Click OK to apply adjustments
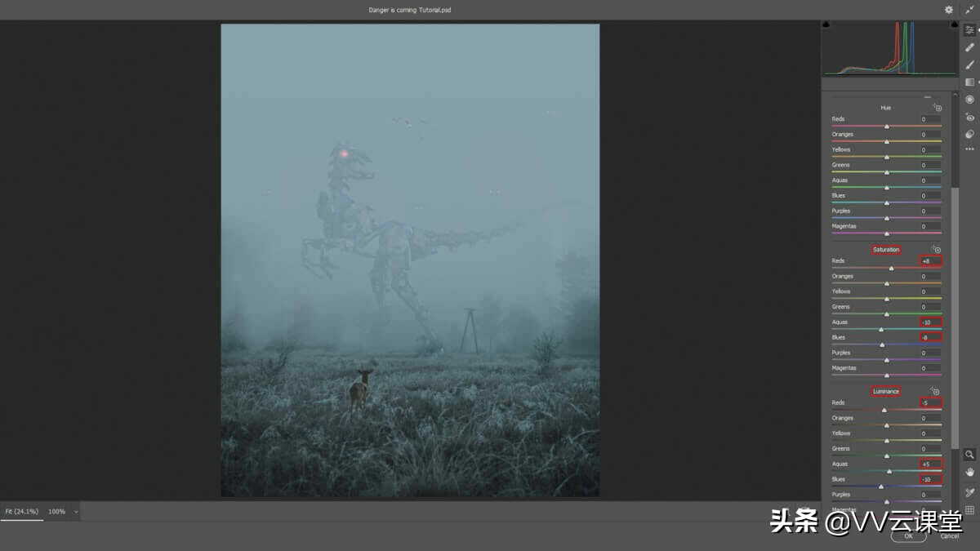Screen dimensions: 980x551 point(908,537)
